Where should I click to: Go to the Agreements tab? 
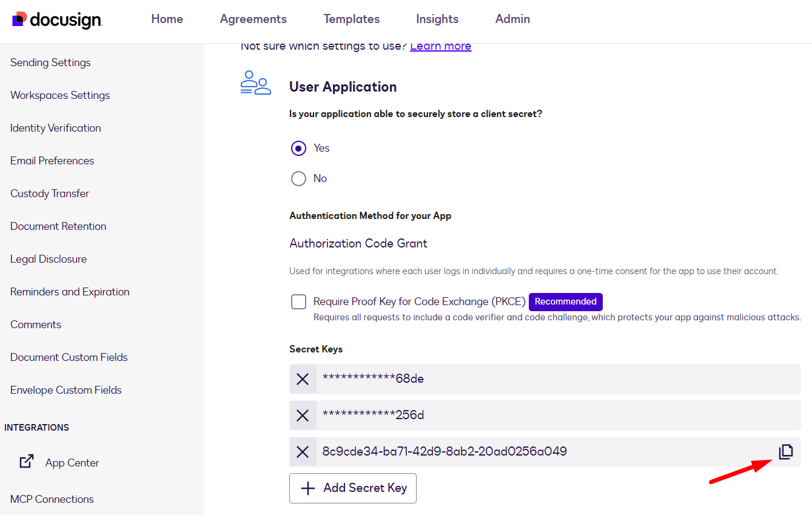point(253,19)
